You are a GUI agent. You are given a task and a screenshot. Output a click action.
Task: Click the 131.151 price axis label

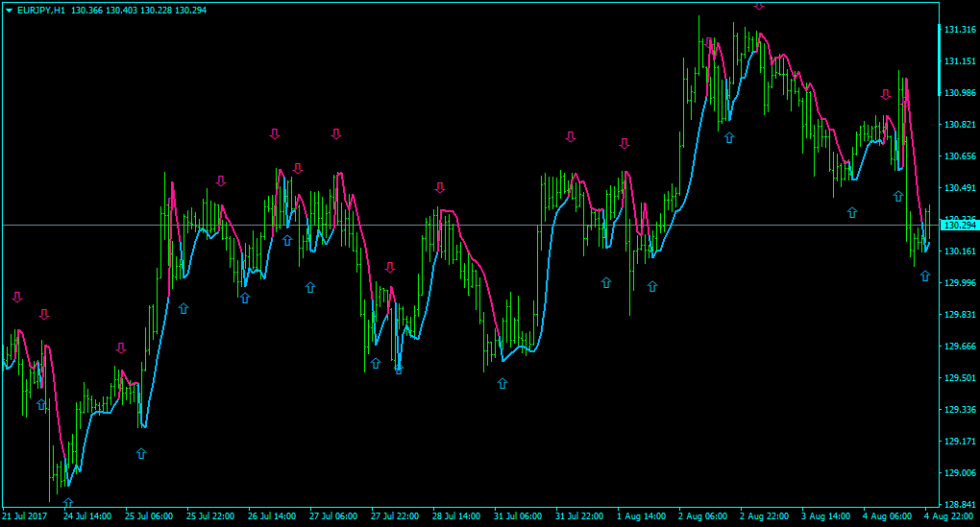click(960, 61)
